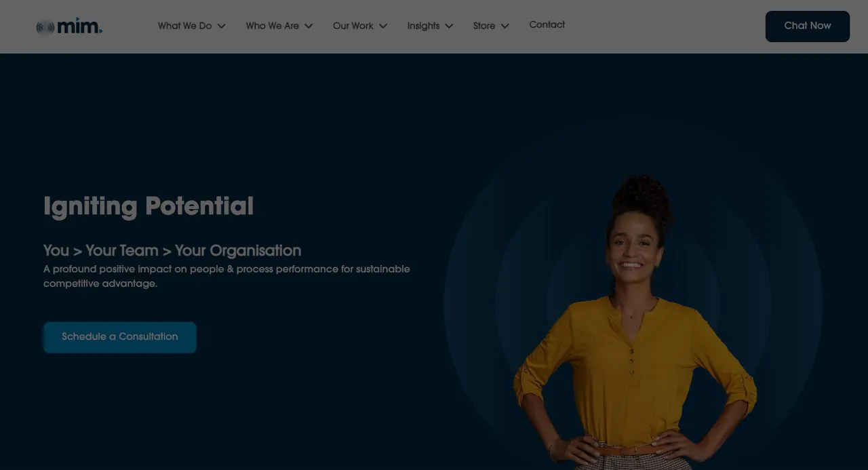Open the What We Do menu
This screenshot has width=868, height=470.
pyautogui.click(x=185, y=26)
